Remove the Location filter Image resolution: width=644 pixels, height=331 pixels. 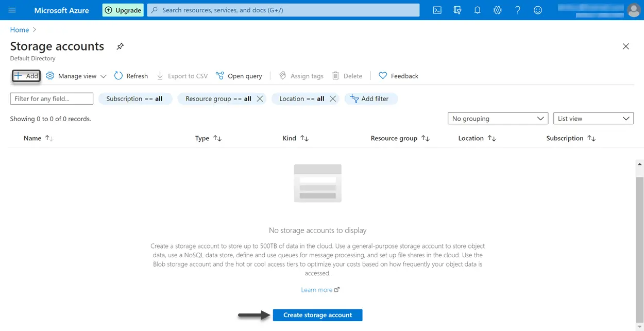333,98
